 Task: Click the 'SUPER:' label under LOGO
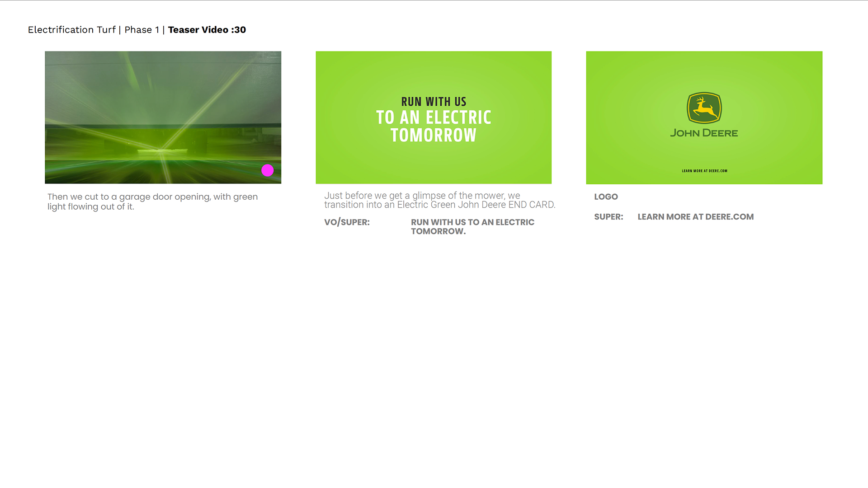[609, 217]
